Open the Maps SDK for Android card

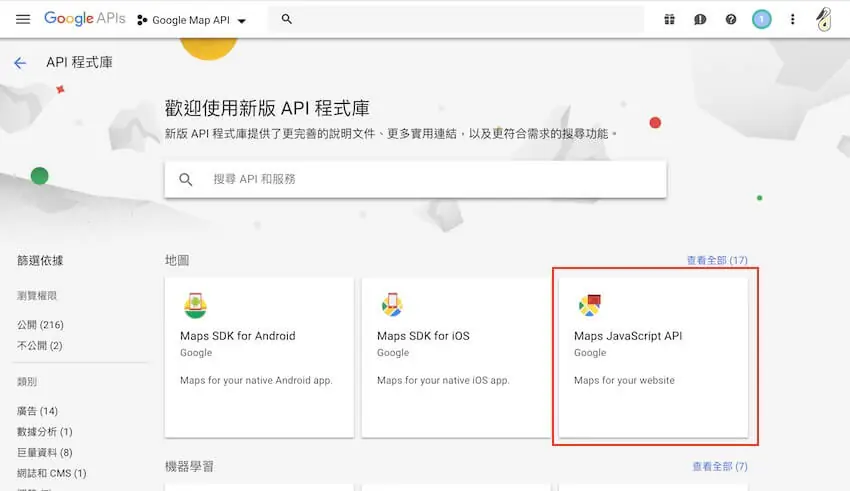[259, 358]
